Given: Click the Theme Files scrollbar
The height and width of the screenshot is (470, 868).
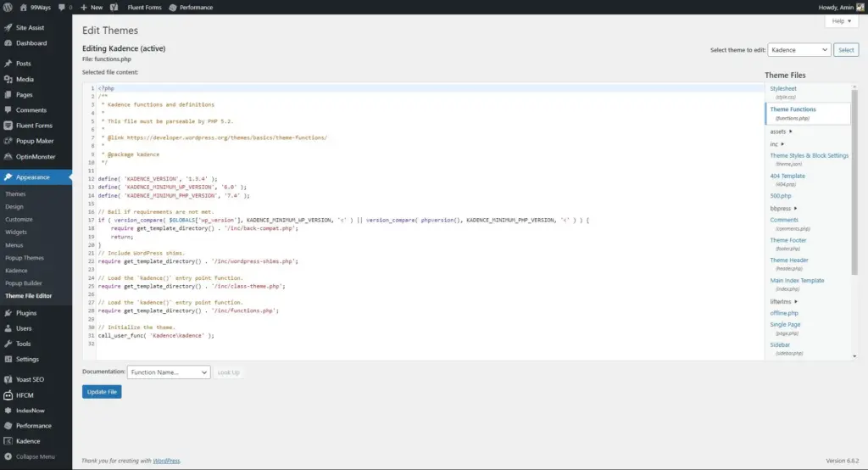Looking at the screenshot, I should click(854, 182).
